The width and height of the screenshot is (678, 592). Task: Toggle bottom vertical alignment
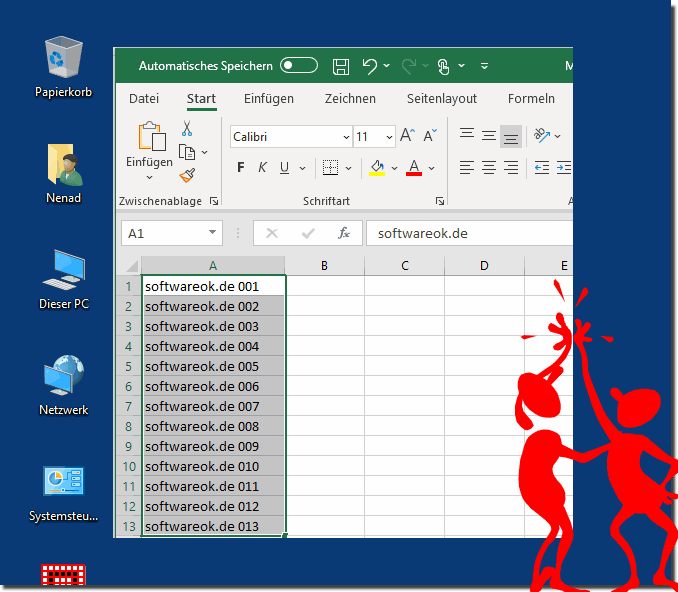point(511,137)
